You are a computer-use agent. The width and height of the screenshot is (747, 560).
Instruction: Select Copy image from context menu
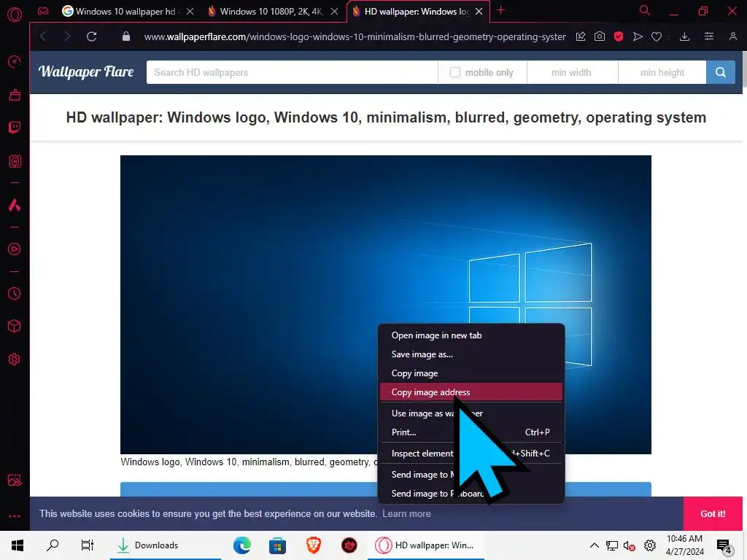[471, 373]
